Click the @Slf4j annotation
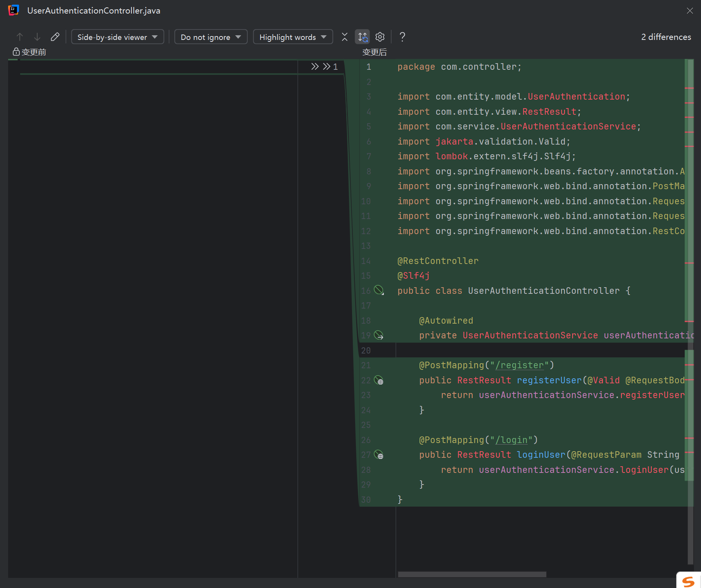The image size is (701, 588). tap(413, 276)
